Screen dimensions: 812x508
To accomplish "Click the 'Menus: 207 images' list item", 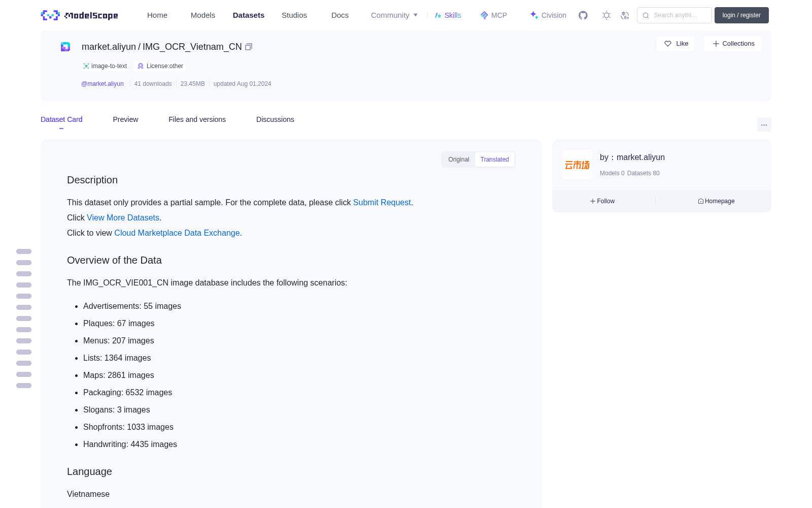I will click(x=118, y=341).
